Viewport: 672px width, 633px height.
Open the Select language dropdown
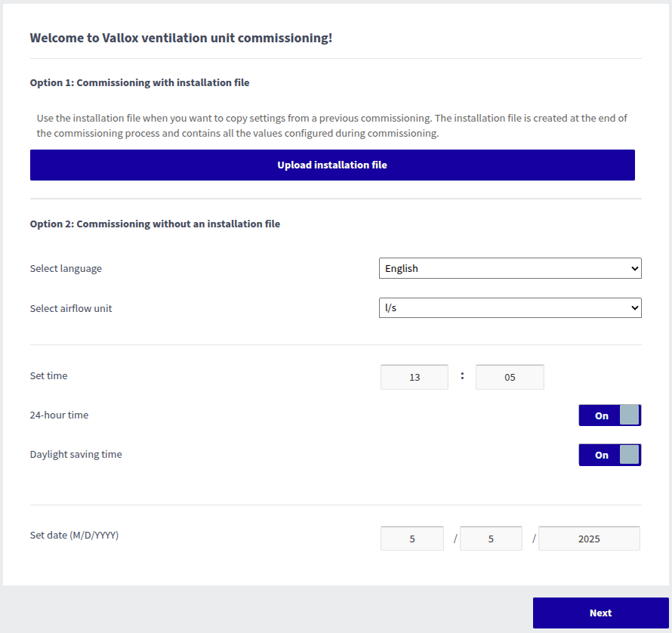(510, 268)
